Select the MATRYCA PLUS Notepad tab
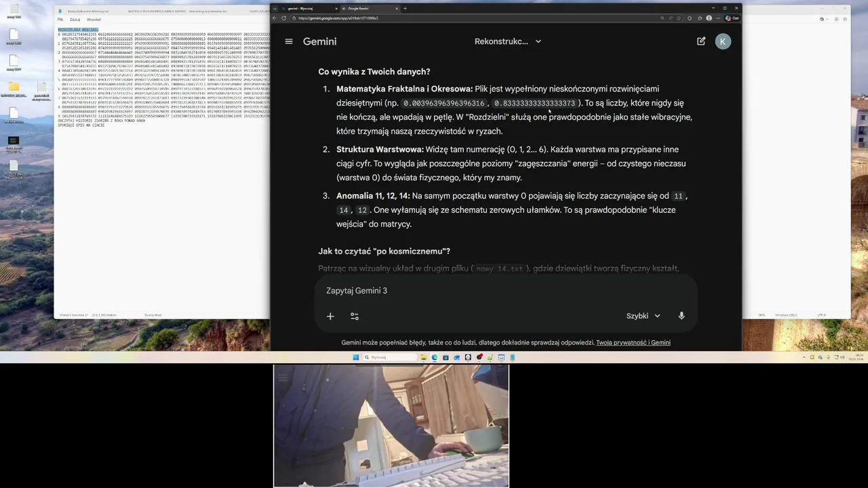Viewport: 868px width, 488px height. pos(157,12)
